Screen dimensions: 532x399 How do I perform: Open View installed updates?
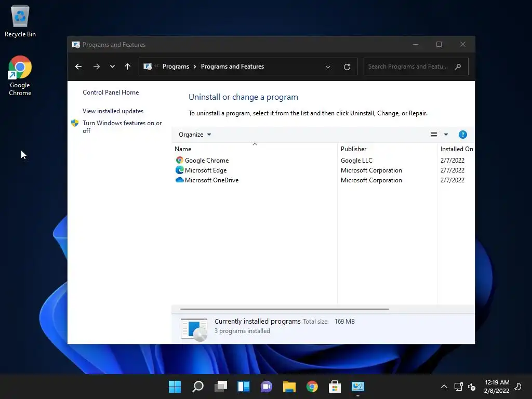[x=113, y=111]
